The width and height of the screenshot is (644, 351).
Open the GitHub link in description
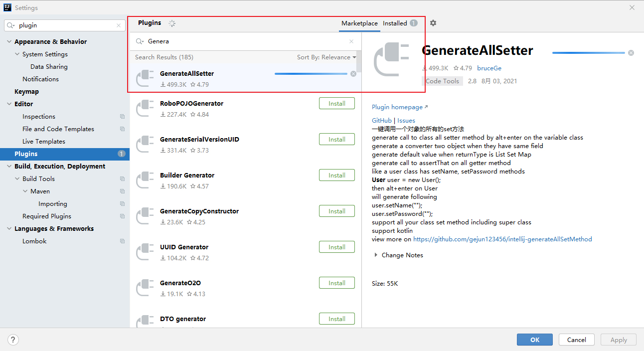382,121
